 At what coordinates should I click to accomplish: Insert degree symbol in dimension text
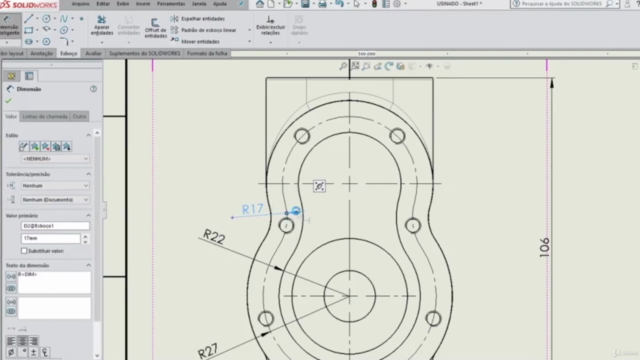tap(22, 352)
